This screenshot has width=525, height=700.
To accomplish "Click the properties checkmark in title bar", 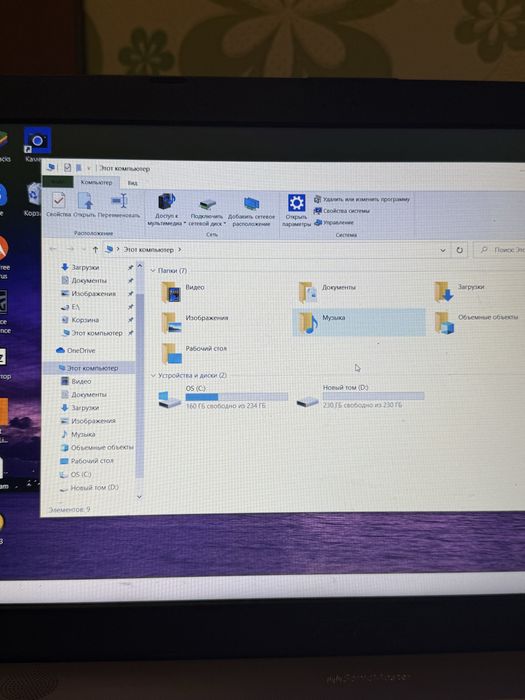I will click(x=67, y=167).
